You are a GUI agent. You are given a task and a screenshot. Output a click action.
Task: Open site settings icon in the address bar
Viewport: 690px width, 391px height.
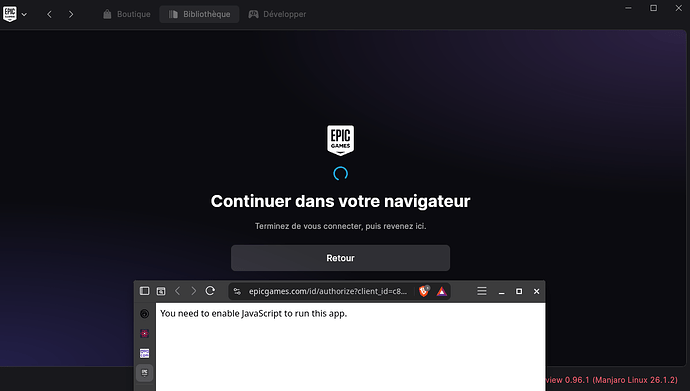238,291
